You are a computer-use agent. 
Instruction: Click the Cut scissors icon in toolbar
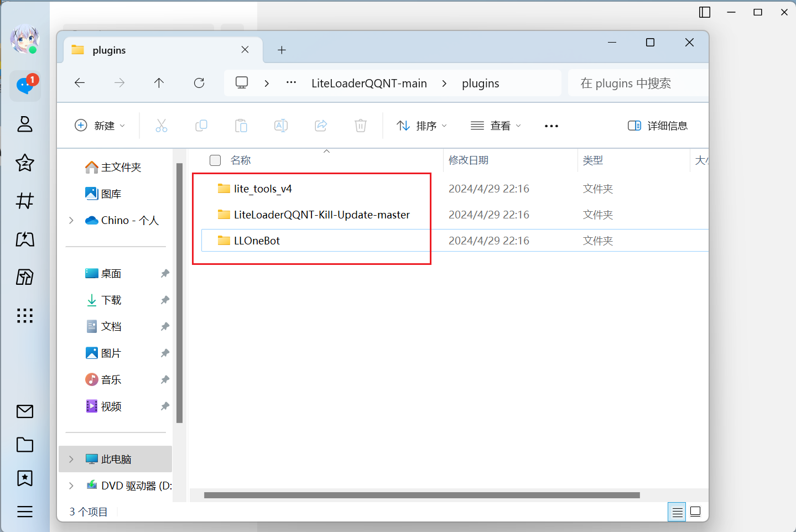pyautogui.click(x=161, y=126)
